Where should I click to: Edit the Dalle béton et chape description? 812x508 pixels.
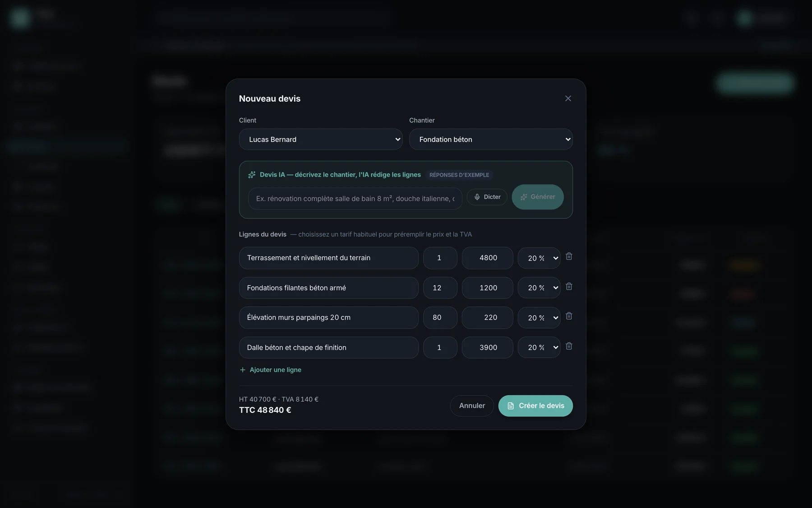329,348
